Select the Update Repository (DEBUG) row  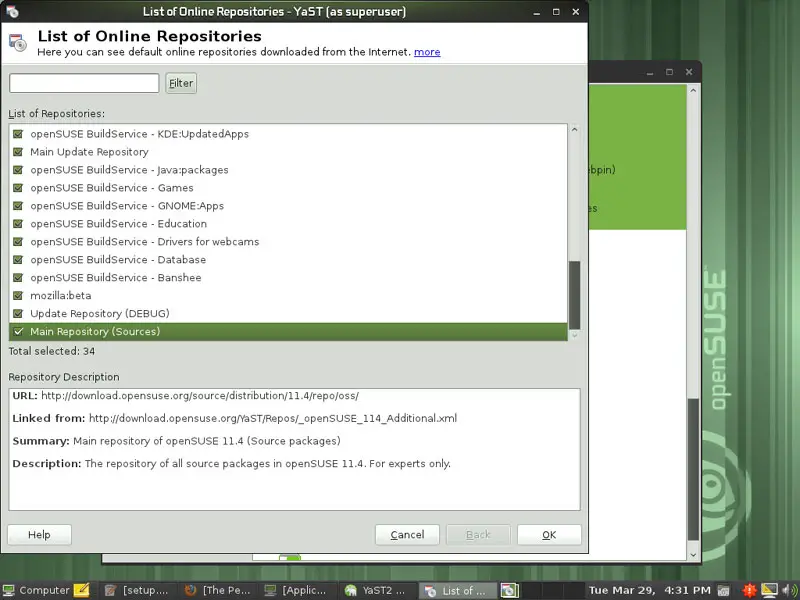288,313
